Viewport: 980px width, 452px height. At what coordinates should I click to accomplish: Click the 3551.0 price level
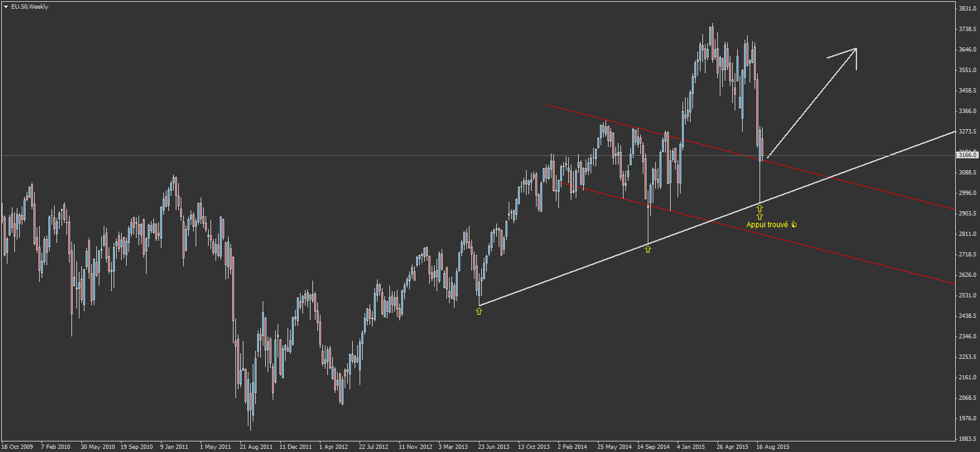pyautogui.click(x=968, y=70)
